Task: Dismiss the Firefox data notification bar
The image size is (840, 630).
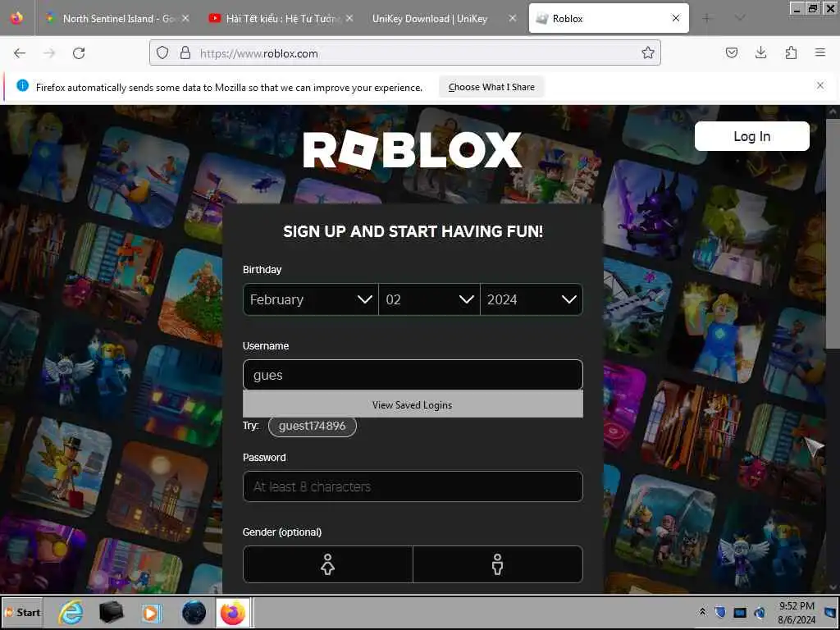Action: (820, 85)
